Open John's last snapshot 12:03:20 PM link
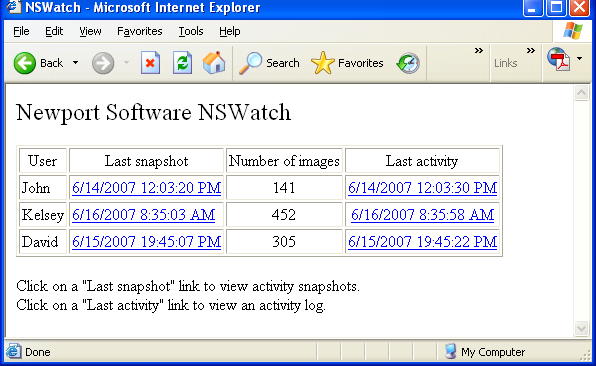The height and width of the screenshot is (366, 596). (146, 188)
